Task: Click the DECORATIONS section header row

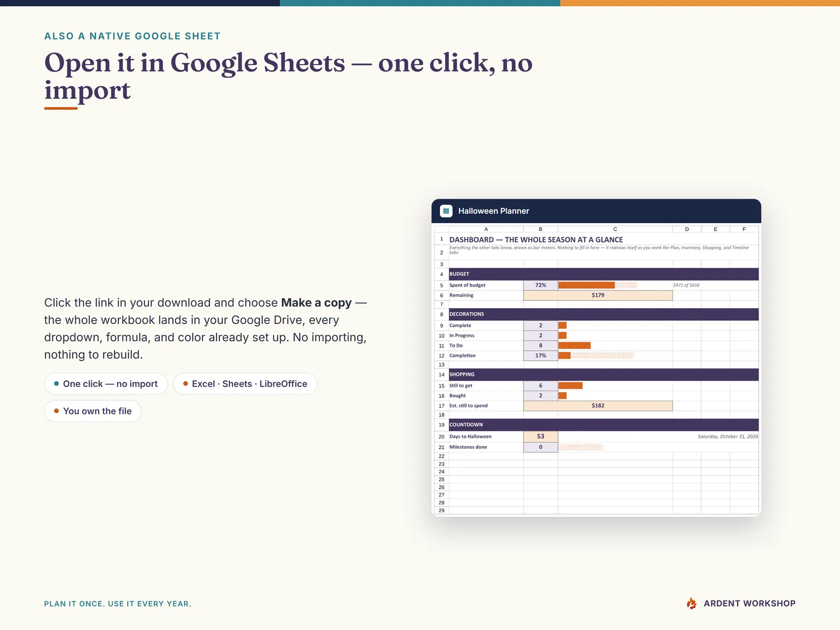Action: pos(604,314)
